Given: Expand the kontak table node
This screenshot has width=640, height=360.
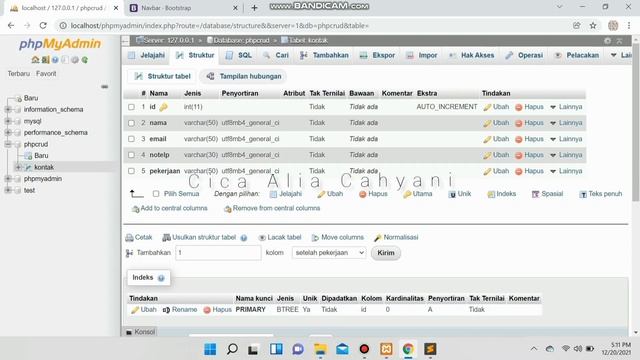Looking at the screenshot, I should pos(18,167).
